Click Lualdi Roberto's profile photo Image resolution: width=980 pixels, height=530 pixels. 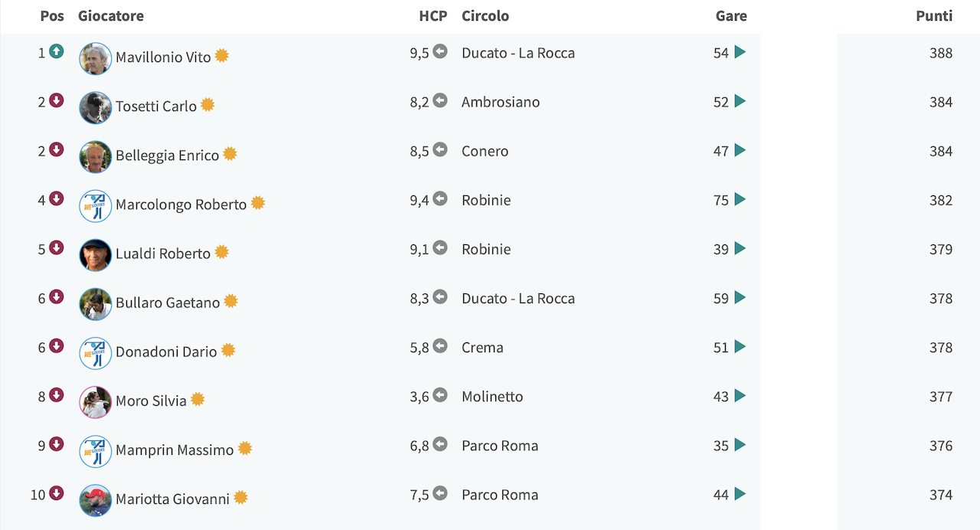tap(96, 255)
